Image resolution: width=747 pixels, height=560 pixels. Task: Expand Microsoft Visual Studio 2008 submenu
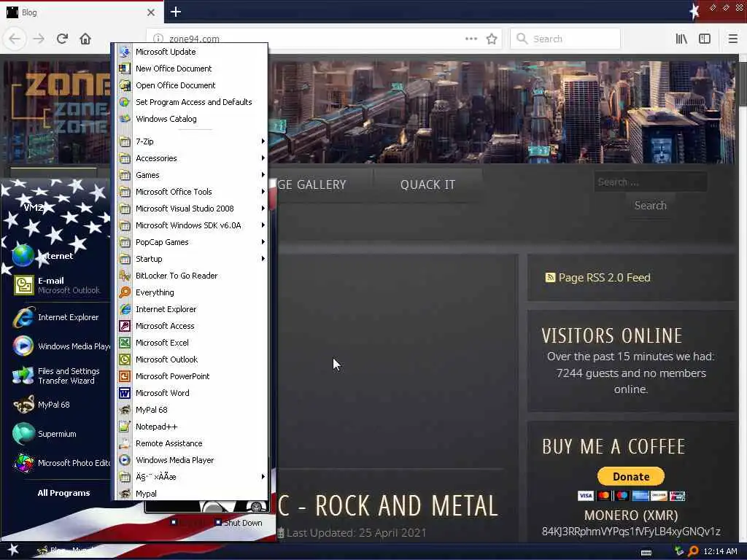click(x=192, y=209)
